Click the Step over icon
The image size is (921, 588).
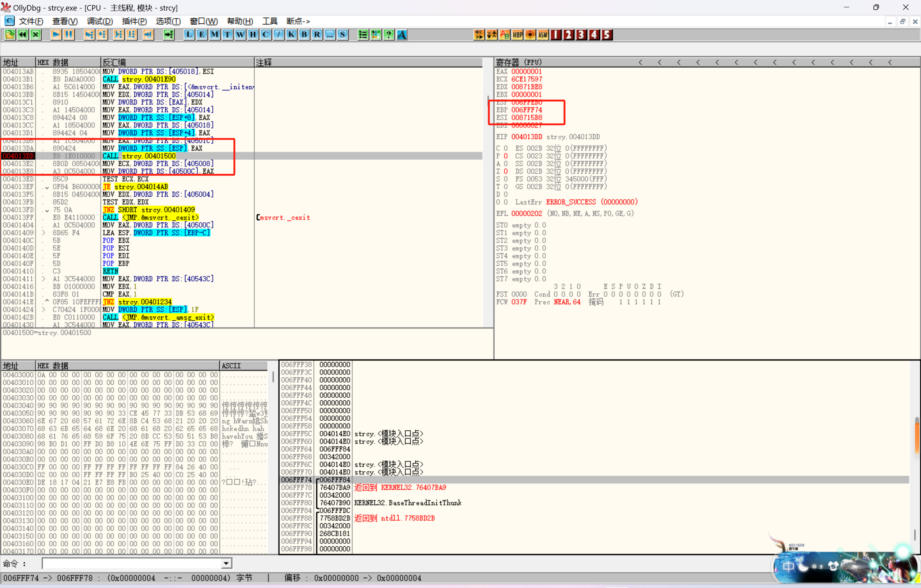(x=102, y=35)
